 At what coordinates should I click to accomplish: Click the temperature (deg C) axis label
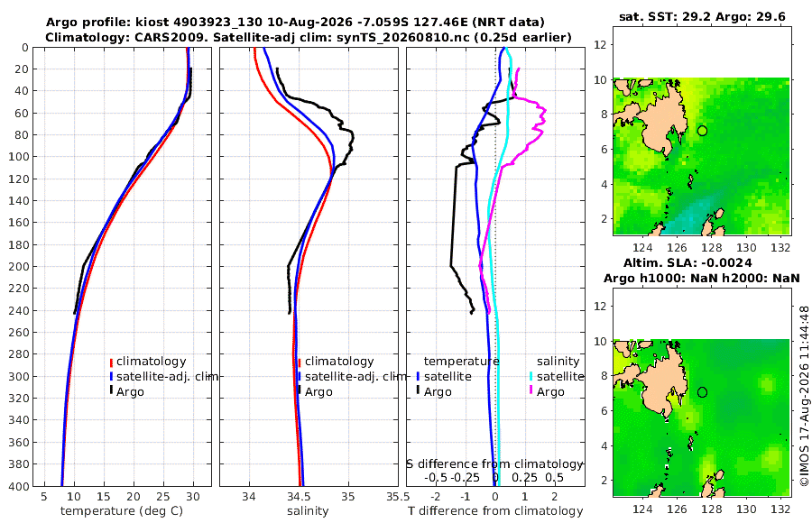pos(122,511)
